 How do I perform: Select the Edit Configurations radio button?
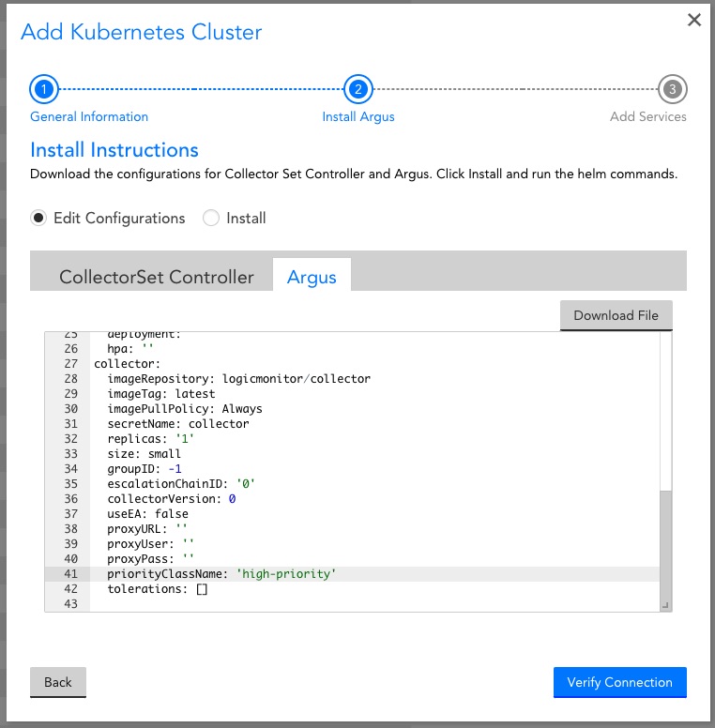[38, 218]
